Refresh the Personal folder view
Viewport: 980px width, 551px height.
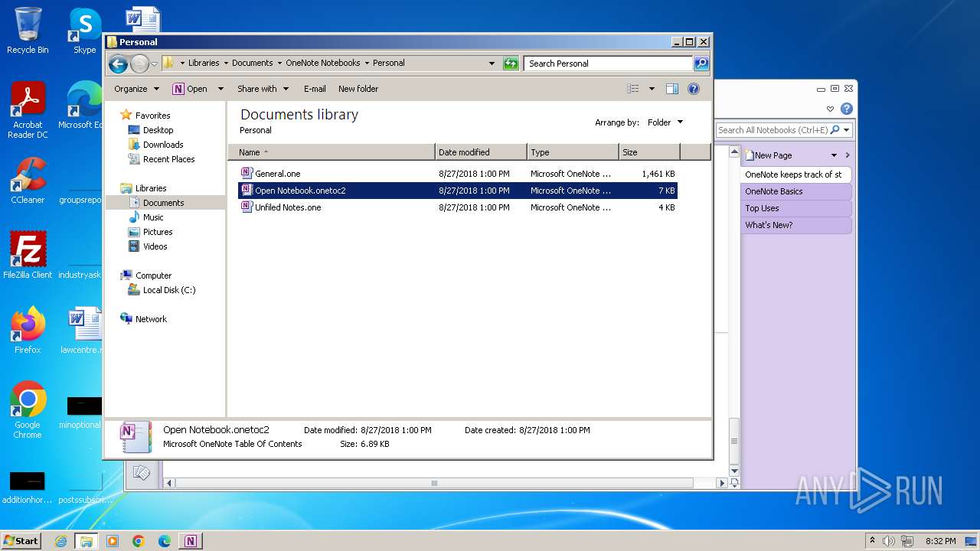coord(511,64)
